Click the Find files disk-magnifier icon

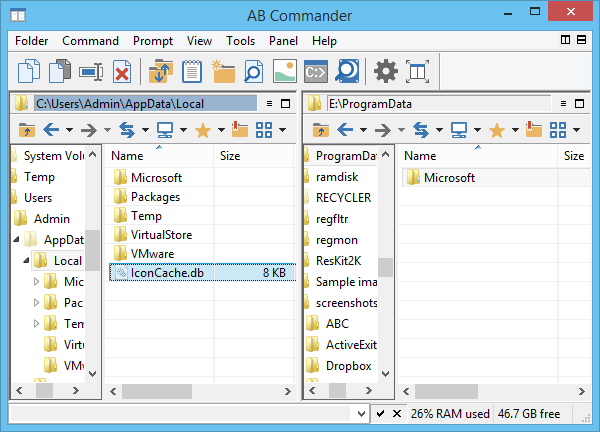(x=347, y=71)
